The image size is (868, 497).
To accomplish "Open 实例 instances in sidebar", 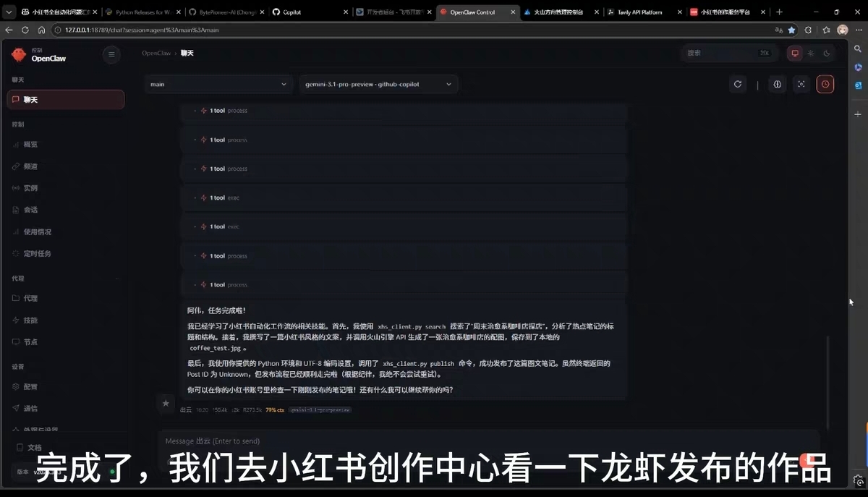I will (x=65, y=188).
